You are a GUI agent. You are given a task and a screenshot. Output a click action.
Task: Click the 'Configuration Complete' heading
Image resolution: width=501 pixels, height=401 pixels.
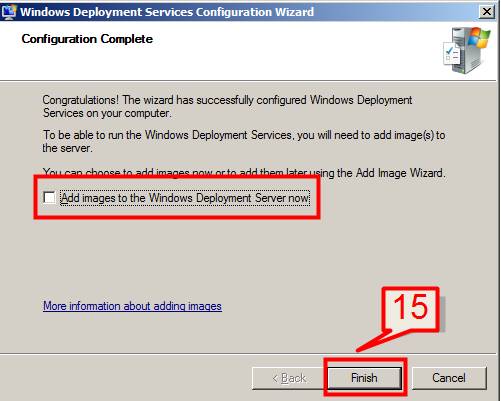87,39
